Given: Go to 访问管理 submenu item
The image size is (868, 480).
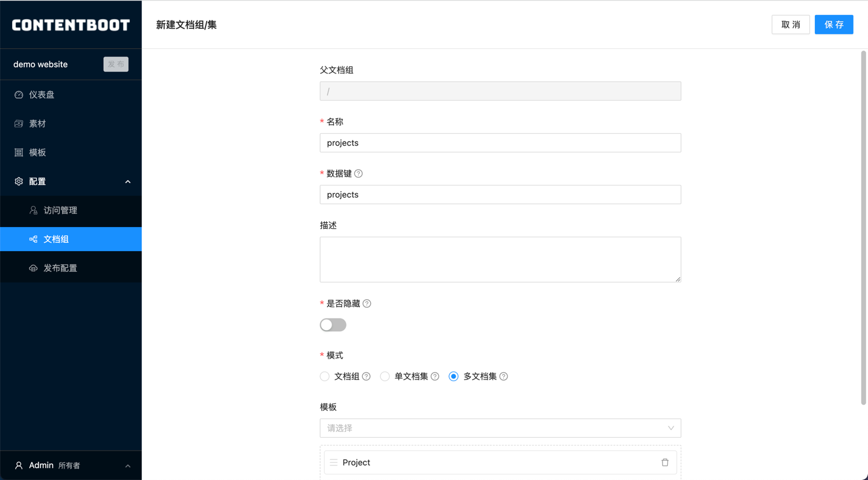Looking at the screenshot, I should point(71,210).
